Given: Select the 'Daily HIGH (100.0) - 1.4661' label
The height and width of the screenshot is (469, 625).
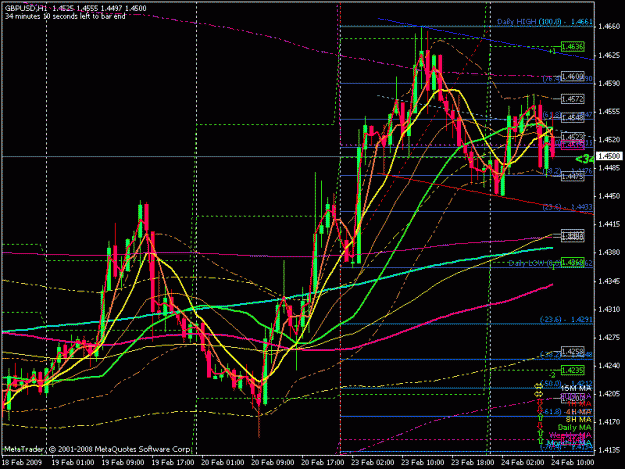Looking at the screenshot, I should point(545,22).
